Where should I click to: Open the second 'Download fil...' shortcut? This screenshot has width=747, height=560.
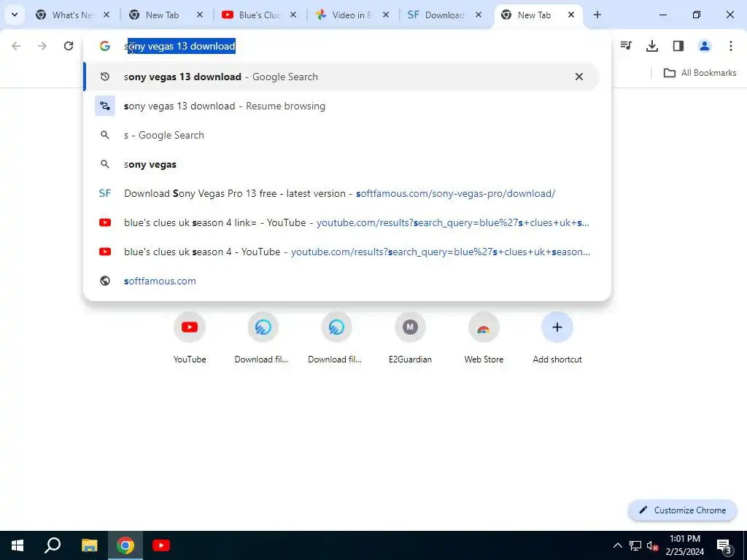point(336,338)
